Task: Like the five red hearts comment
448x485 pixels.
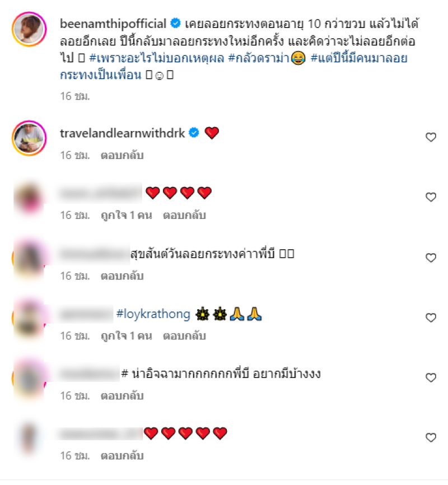Action: coord(431,437)
